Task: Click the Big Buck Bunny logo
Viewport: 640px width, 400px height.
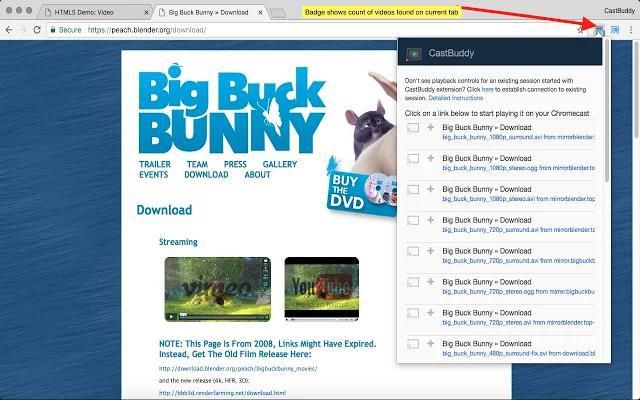Action: (x=232, y=109)
